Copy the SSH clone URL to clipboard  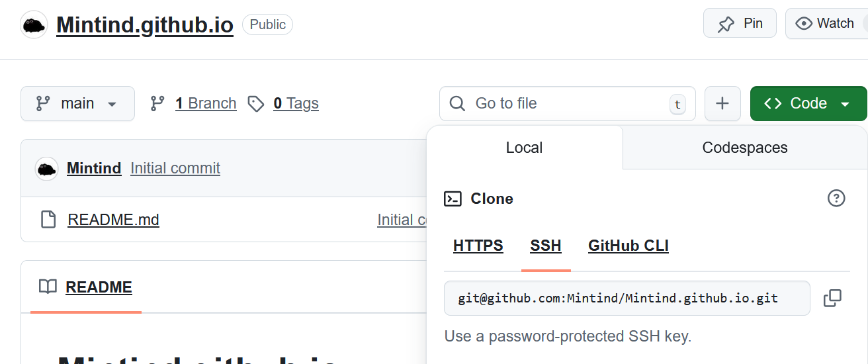click(832, 298)
